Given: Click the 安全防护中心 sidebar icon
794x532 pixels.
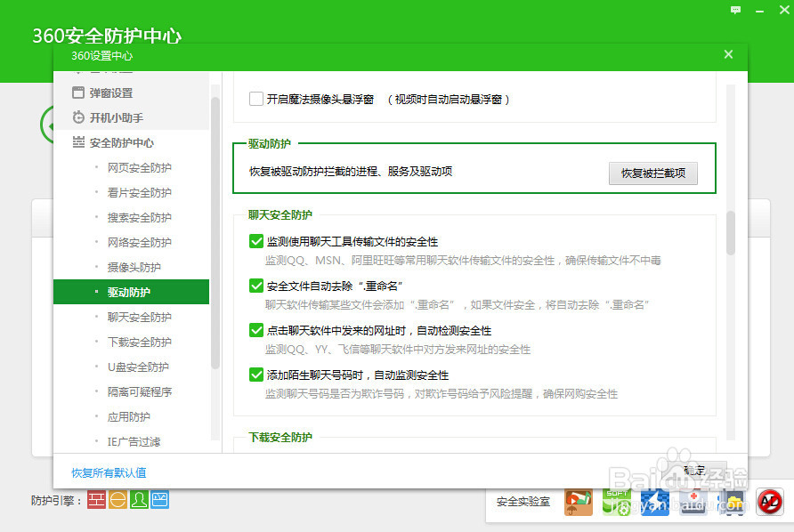Looking at the screenshot, I should pos(78,142).
